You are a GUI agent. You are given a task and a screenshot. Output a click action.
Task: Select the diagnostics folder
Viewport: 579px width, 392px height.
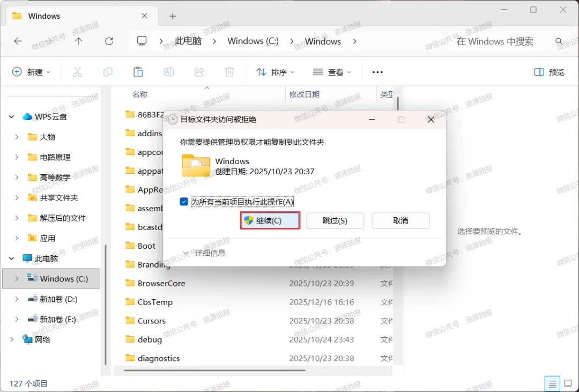click(x=152, y=358)
